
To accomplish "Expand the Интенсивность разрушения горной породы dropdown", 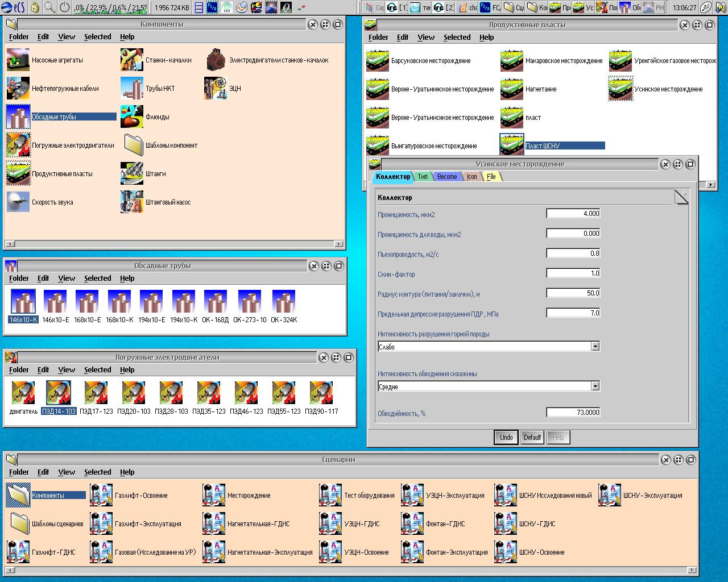I will click(595, 347).
